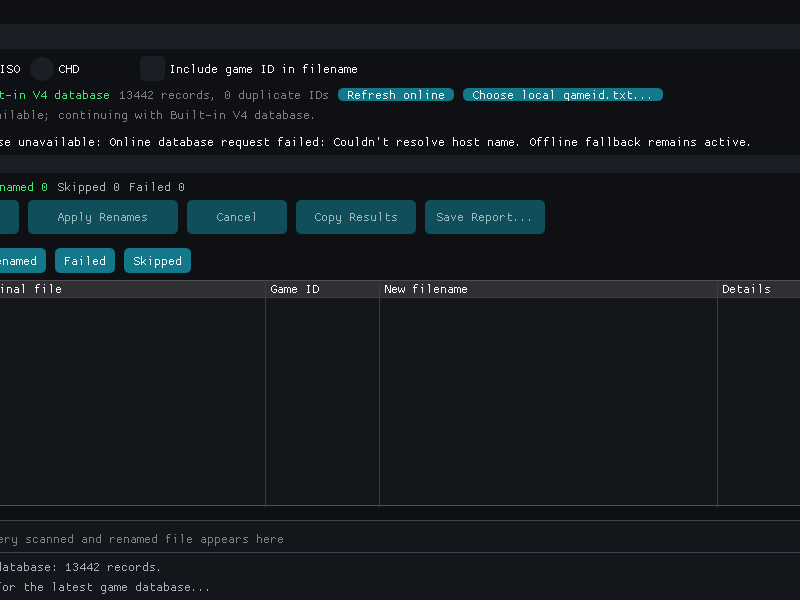Sort by original file column header
800x600 pixels.
[x=132, y=289]
